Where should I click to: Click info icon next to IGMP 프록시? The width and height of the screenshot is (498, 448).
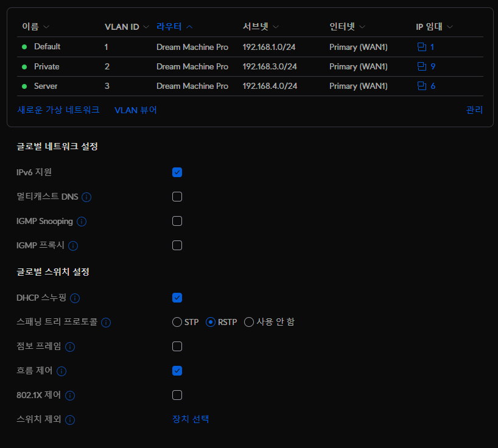(73, 246)
